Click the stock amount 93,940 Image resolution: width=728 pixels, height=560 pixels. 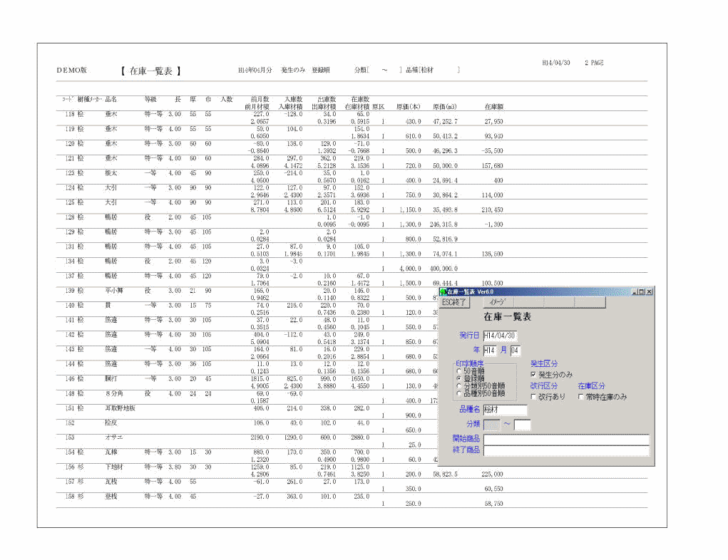point(493,136)
